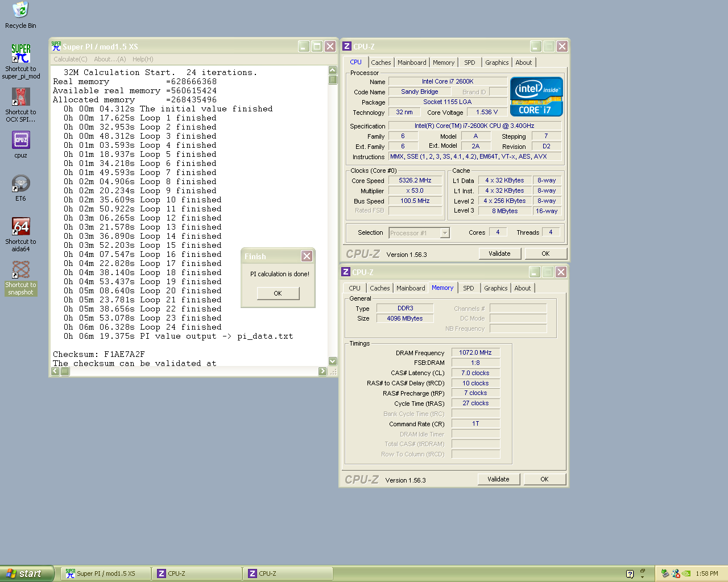Image resolution: width=728 pixels, height=582 pixels.
Task: Open the Calculate(C) menu in Super PI
Action: click(71, 59)
